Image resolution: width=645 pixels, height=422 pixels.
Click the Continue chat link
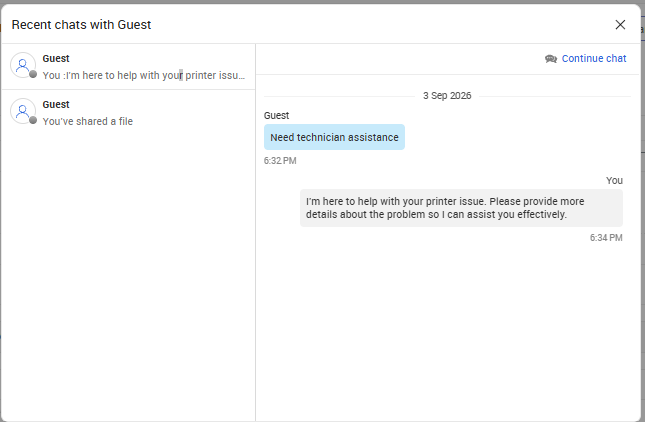[594, 58]
